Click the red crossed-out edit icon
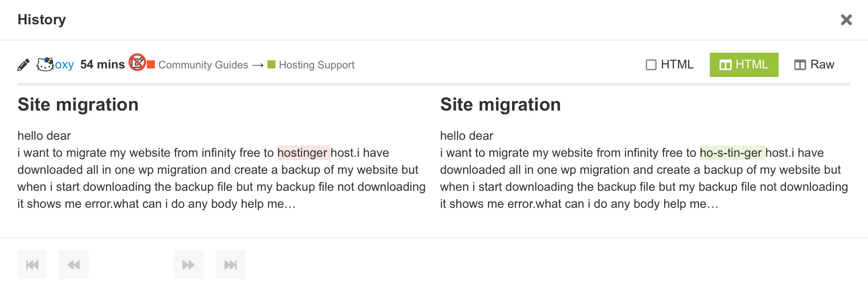868x290 pixels. (x=137, y=62)
